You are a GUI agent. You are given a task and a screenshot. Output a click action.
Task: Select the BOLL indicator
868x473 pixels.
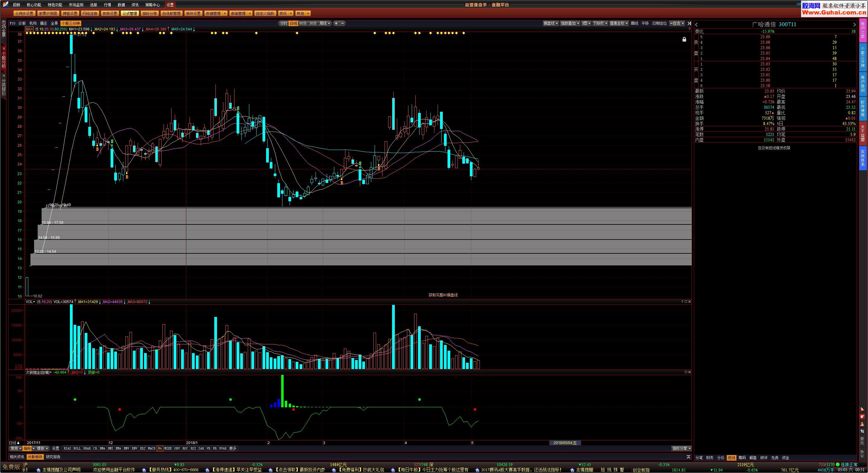[x=77, y=448]
